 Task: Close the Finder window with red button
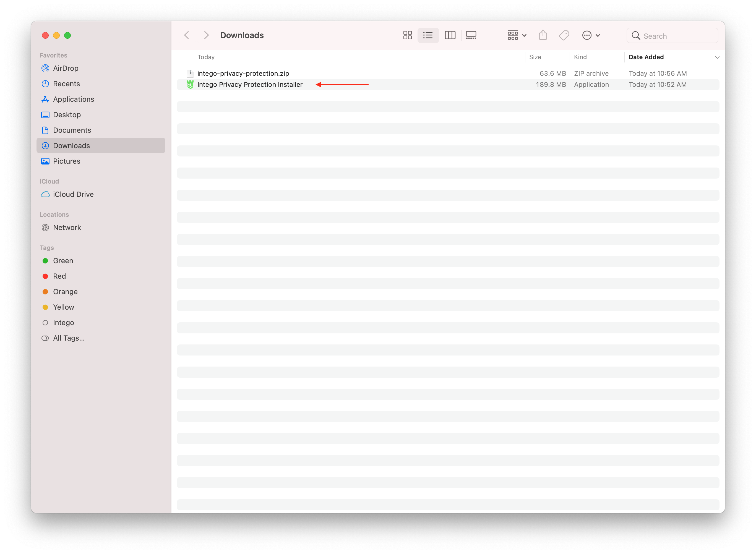coord(45,35)
